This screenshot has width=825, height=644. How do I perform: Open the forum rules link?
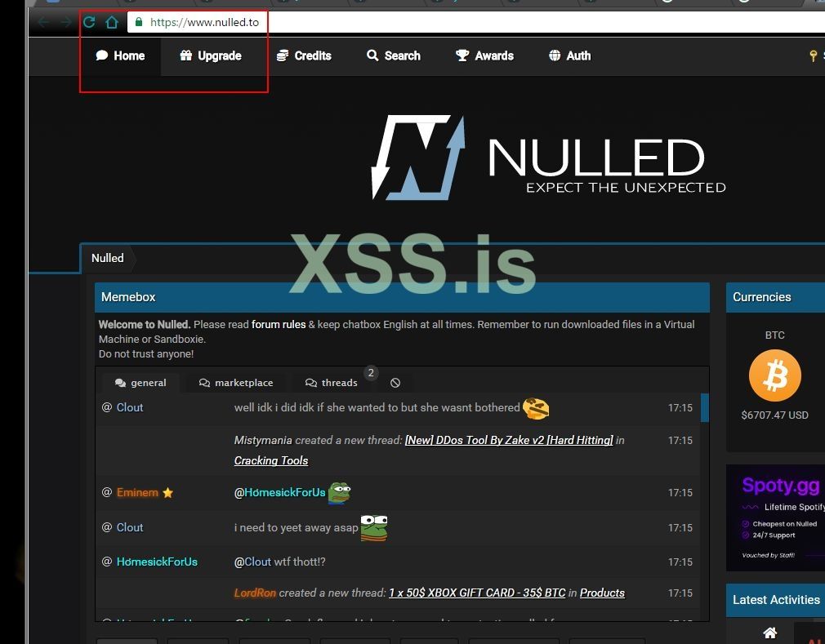[279, 324]
